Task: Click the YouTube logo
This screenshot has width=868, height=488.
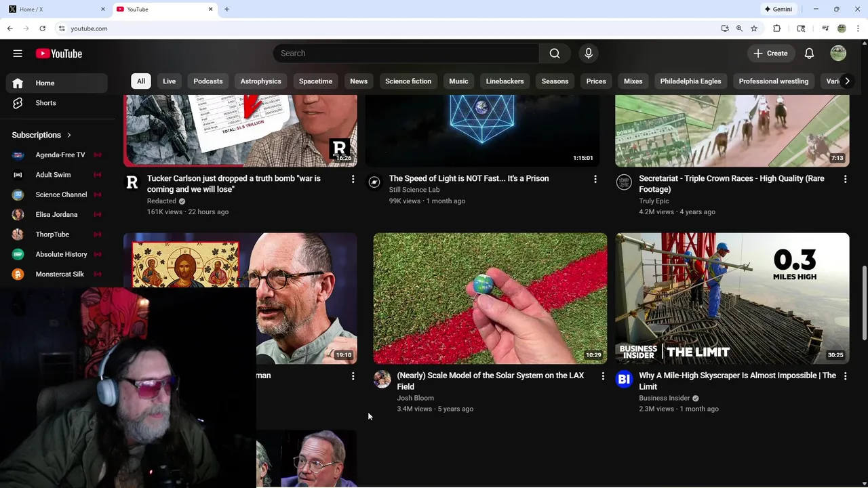Action: [59, 54]
